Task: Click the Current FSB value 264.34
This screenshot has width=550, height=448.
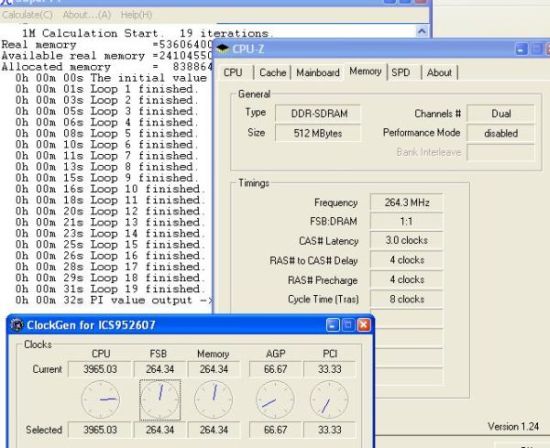Action: (x=160, y=369)
